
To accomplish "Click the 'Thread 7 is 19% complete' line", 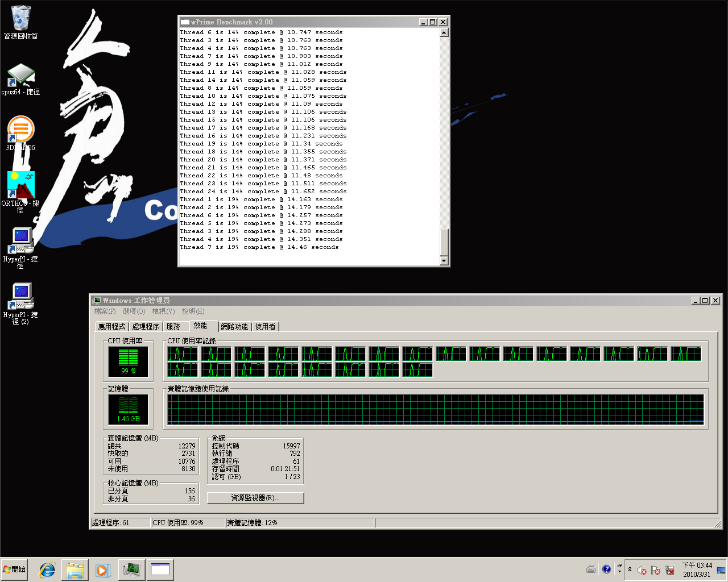I will [x=259, y=247].
